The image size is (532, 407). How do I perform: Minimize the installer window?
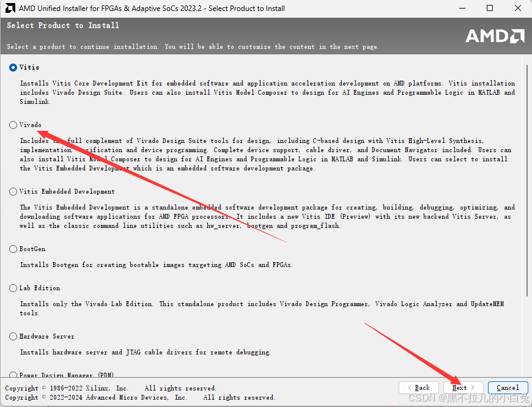pos(462,8)
